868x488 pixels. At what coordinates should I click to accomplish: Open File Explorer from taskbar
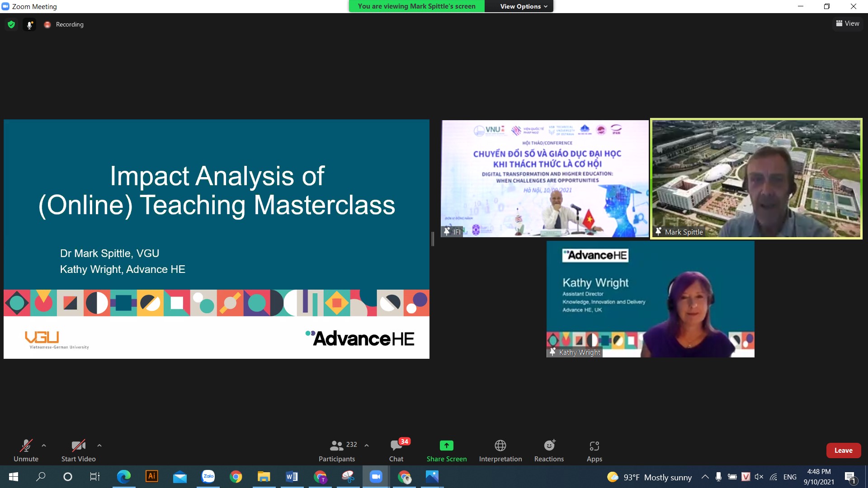(x=264, y=477)
